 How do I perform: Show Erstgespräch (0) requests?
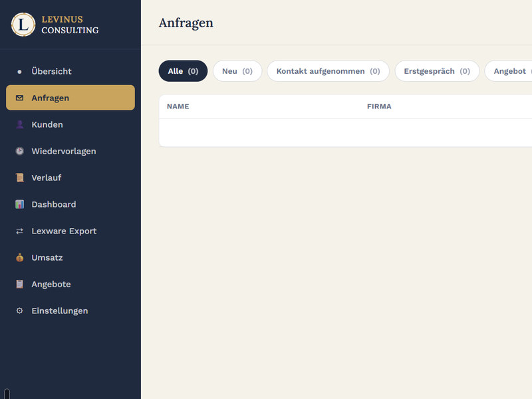coord(437,71)
